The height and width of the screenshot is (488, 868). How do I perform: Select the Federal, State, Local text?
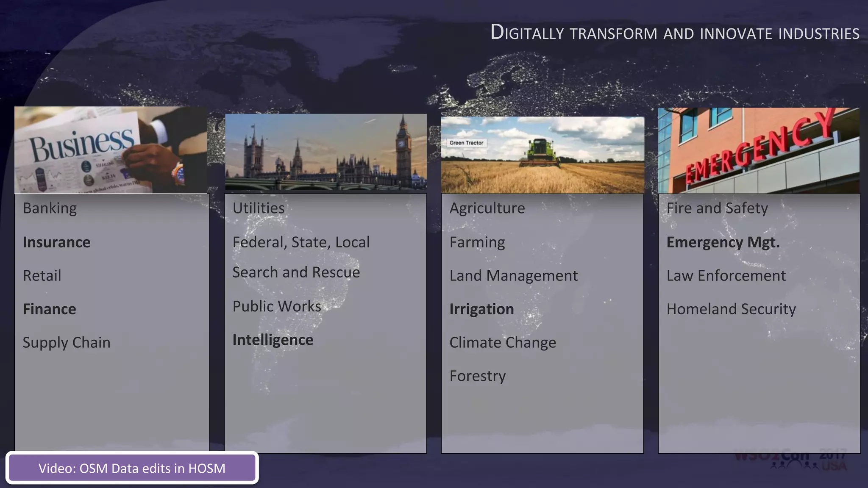click(x=301, y=242)
